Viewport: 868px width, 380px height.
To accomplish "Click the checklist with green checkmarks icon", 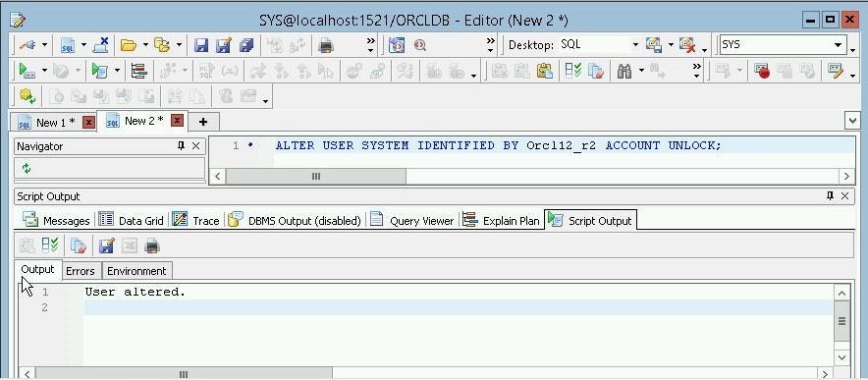I will (x=573, y=71).
